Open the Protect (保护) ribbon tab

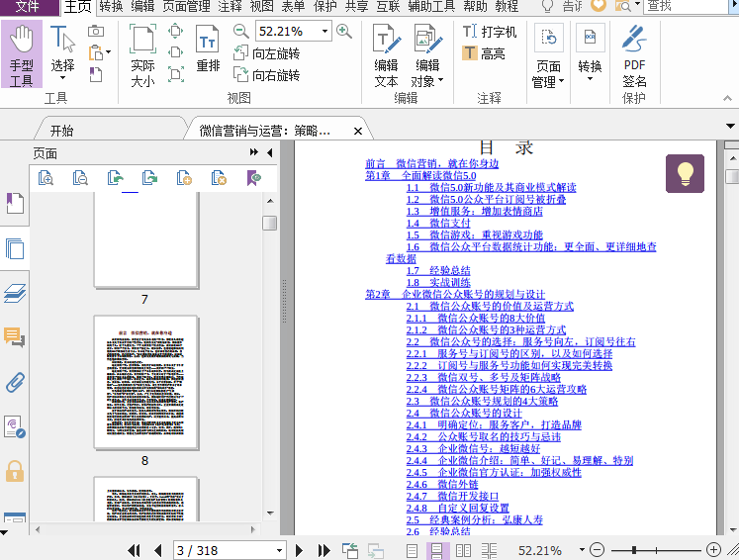(x=325, y=6)
